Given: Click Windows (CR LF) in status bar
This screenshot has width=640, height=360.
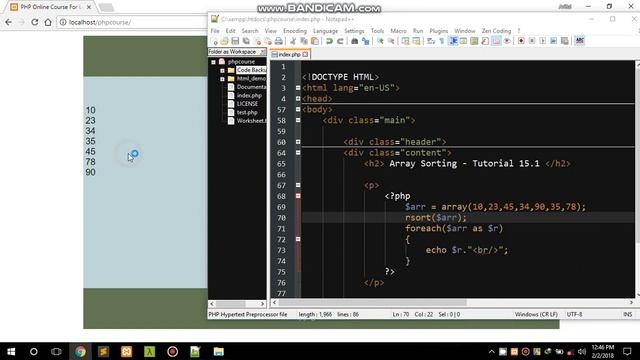Looking at the screenshot, I should 536,314.
